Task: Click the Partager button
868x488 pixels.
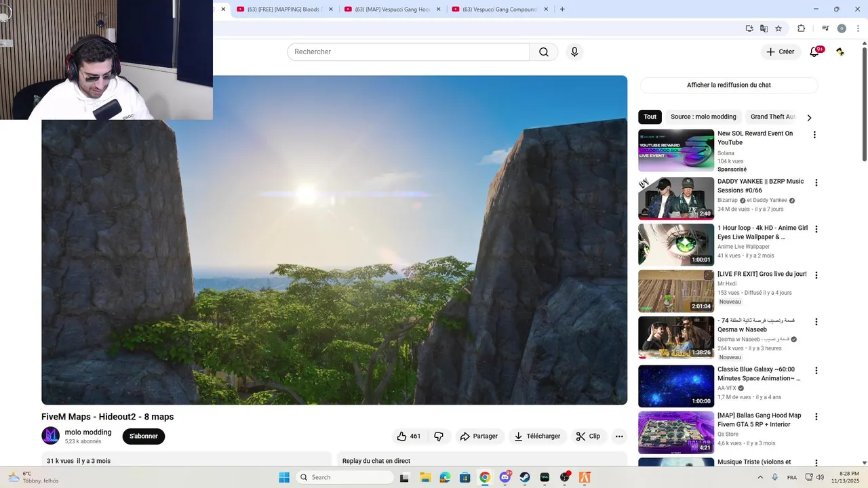Action: (479, 436)
